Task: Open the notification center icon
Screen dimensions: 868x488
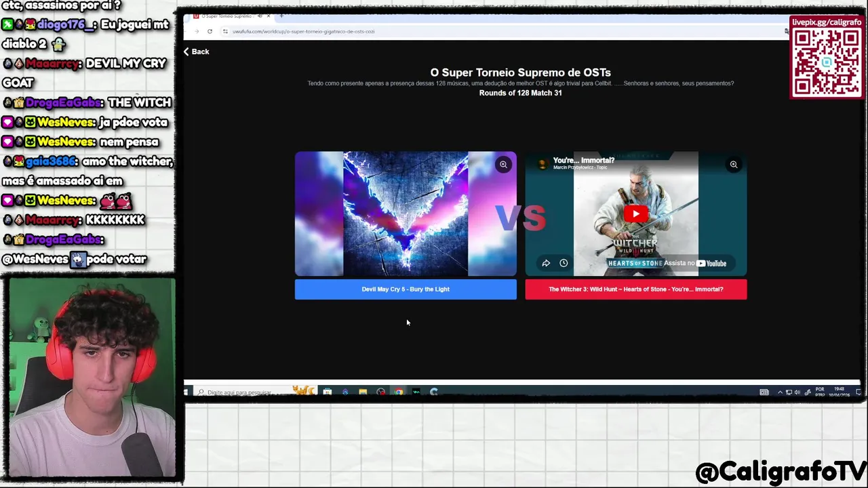Action: pos(859,392)
